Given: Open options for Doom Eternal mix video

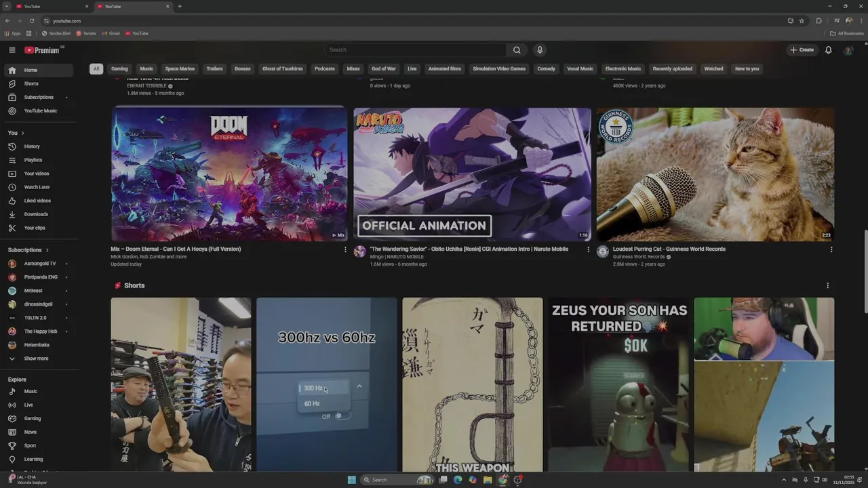Looking at the screenshot, I should pyautogui.click(x=345, y=249).
